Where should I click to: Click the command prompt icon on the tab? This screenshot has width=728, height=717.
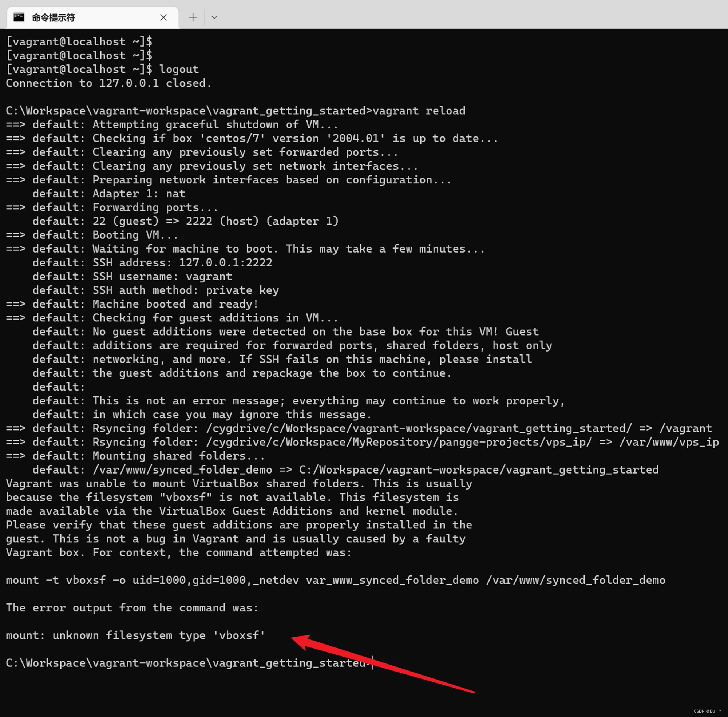[19, 17]
